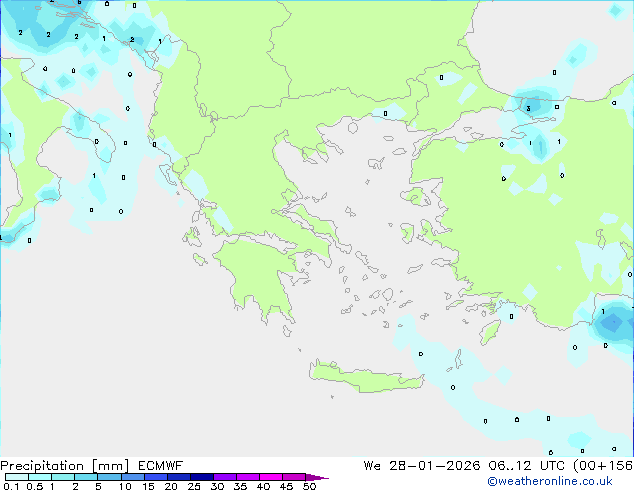This screenshot has width=634, height=490.
Task: Click the 15 mm legend color swatch
Action: (156, 477)
